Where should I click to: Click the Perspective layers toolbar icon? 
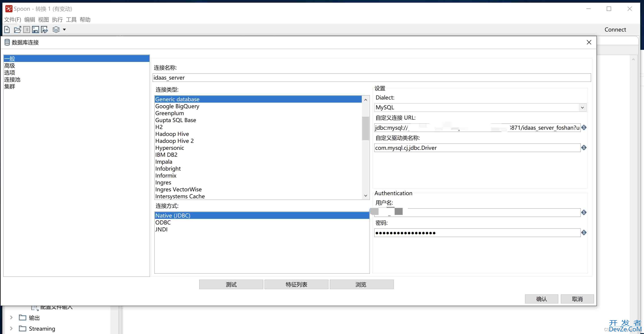tap(56, 30)
